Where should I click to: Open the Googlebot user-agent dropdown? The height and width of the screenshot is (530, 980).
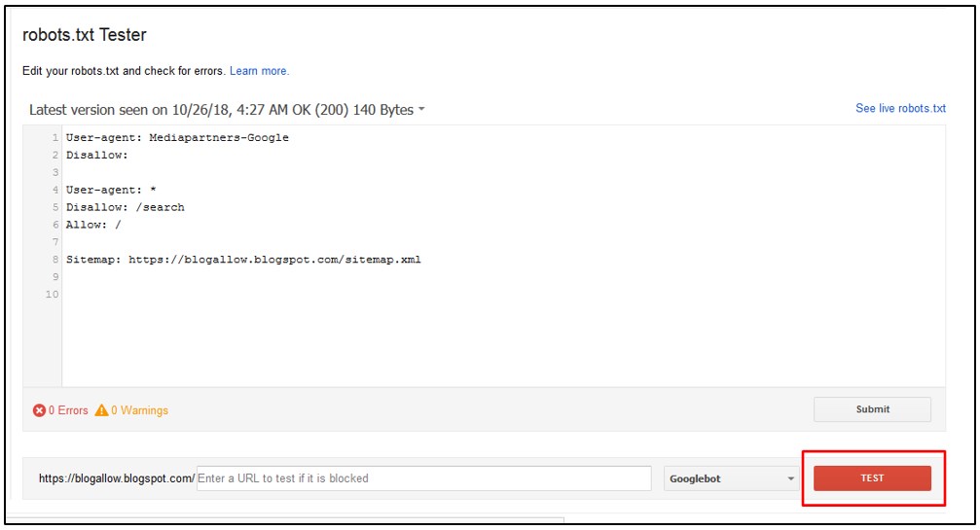(731, 478)
